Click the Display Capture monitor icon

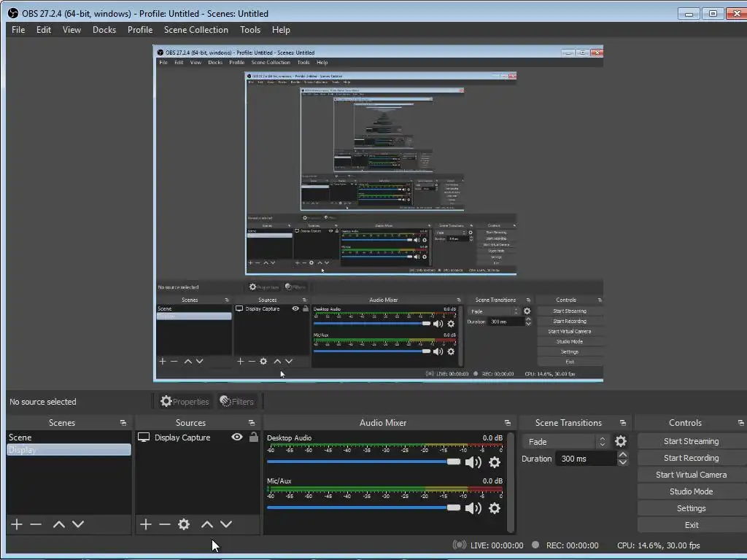click(144, 437)
